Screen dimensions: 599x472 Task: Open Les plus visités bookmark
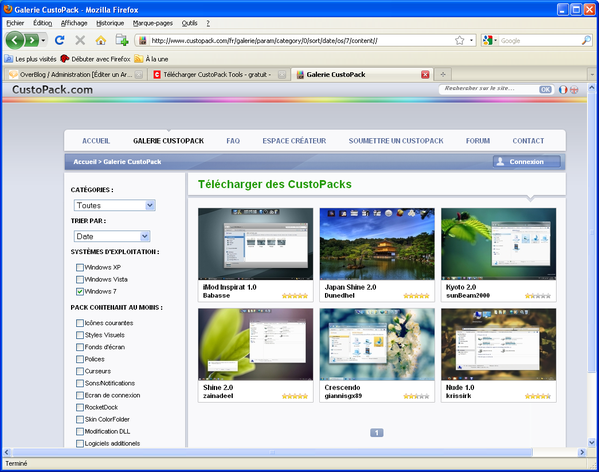click(30, 59)
